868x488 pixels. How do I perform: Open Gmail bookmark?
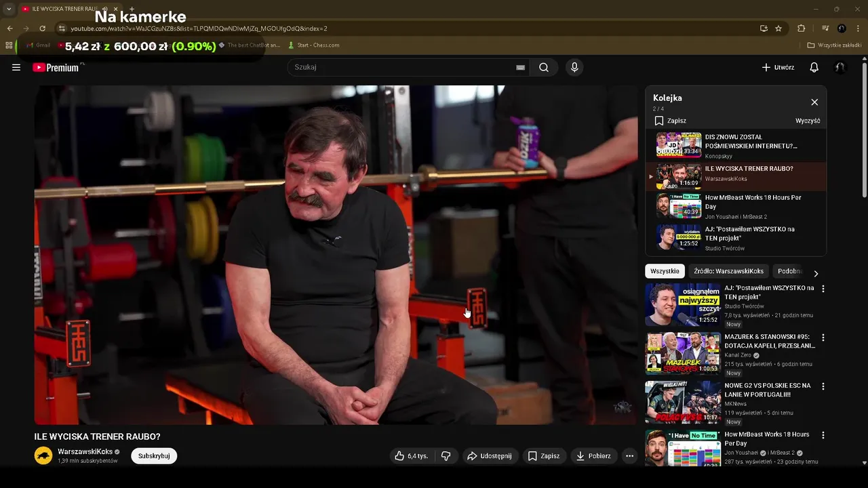37,45
